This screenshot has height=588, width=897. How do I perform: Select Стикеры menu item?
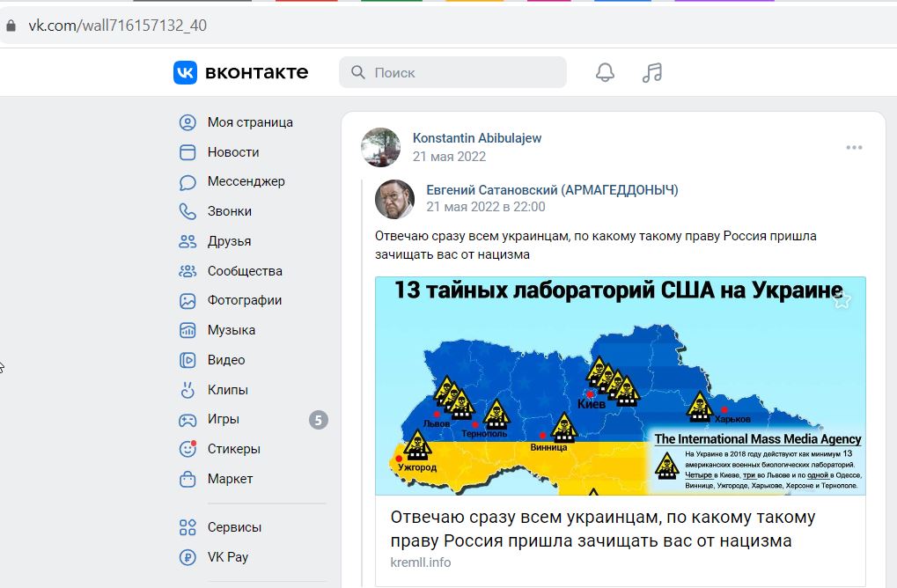[x=234, y=449]
